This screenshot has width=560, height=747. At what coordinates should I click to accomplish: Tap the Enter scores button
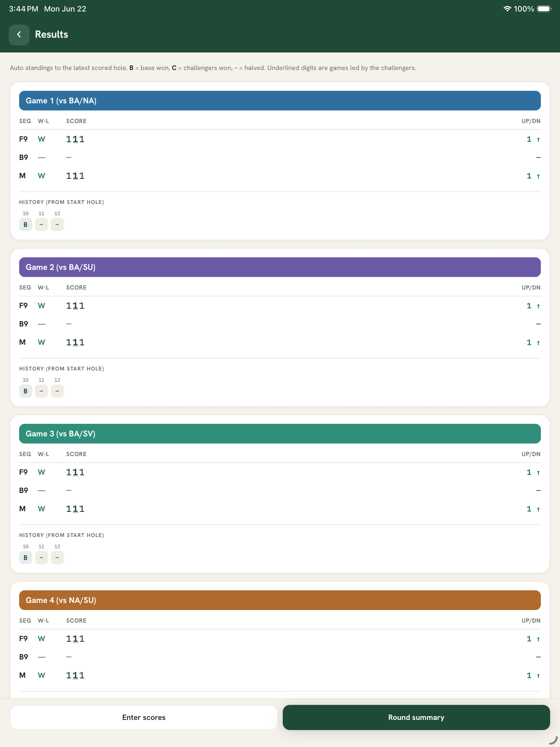[x=144, y=717]
